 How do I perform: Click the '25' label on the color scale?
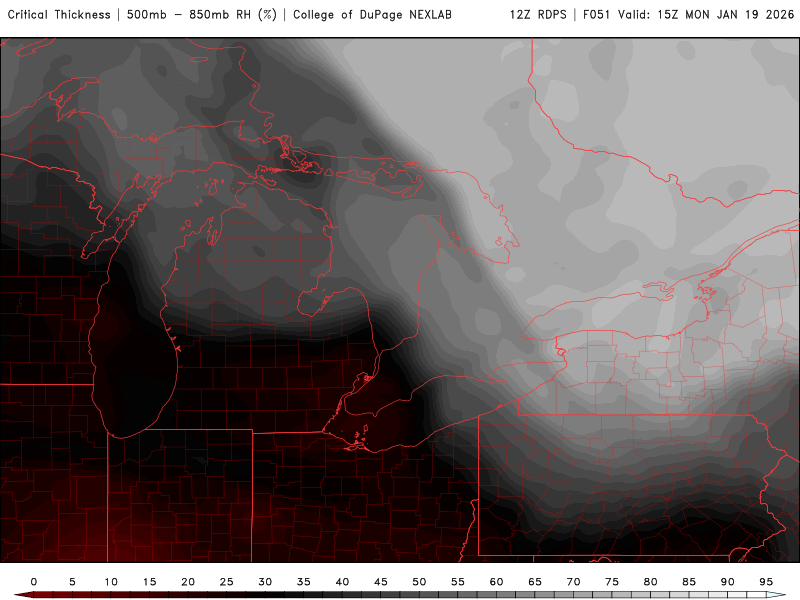click(227, 582)
